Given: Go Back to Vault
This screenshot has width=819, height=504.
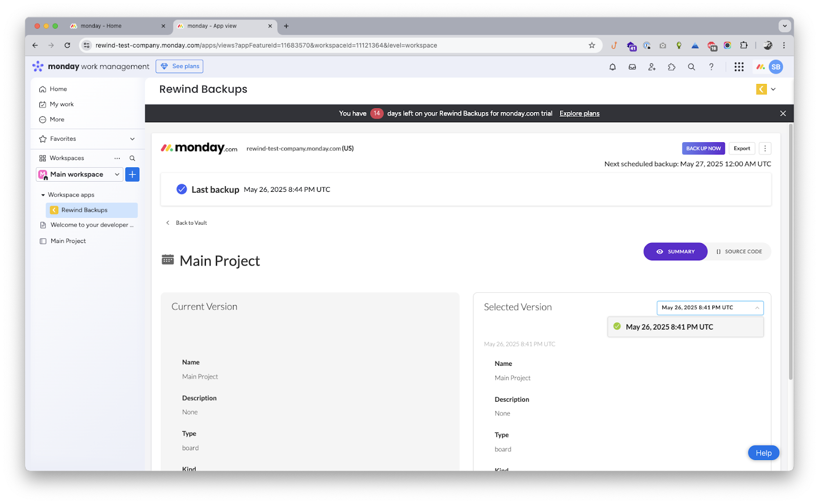Looking at the screenshot, I should [186, 223].
